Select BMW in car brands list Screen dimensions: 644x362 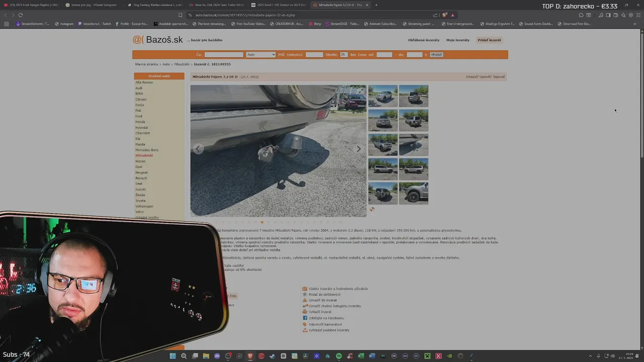click(139, 94)
